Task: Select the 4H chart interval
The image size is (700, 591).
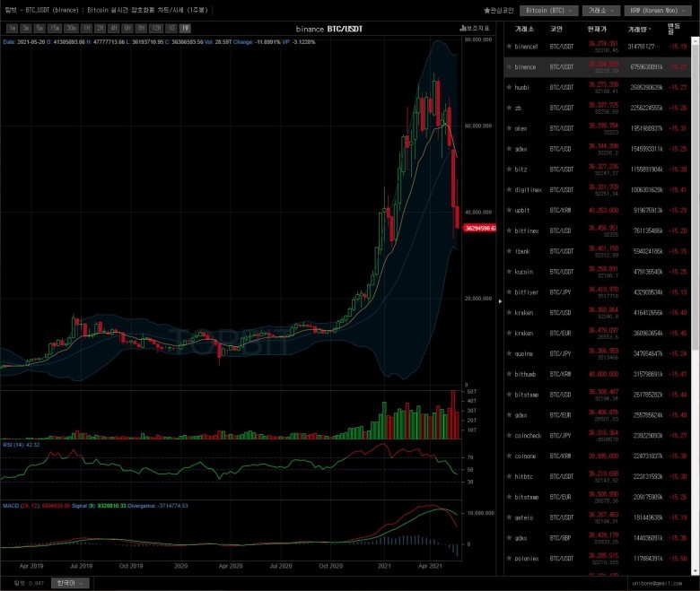Action: coord(114,28)
